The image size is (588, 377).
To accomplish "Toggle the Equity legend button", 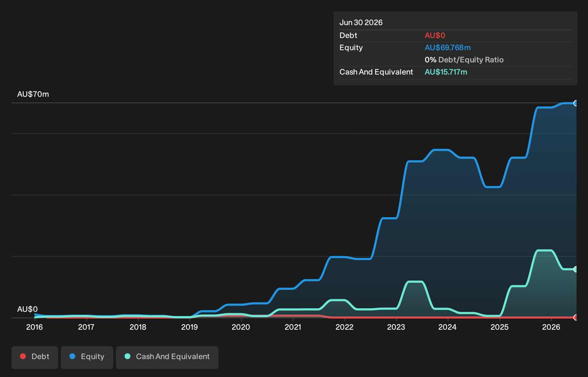I will point(87,357).
